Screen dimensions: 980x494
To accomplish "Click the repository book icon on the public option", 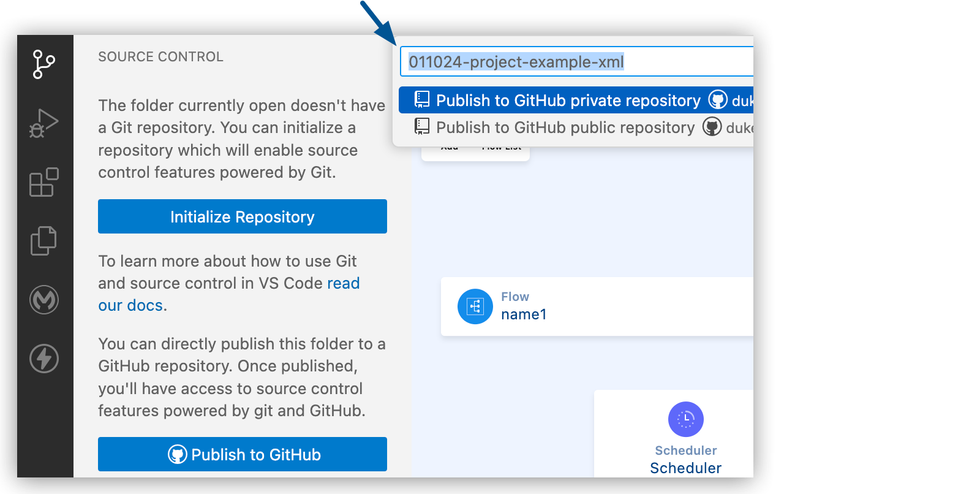I will coord(422,126).
